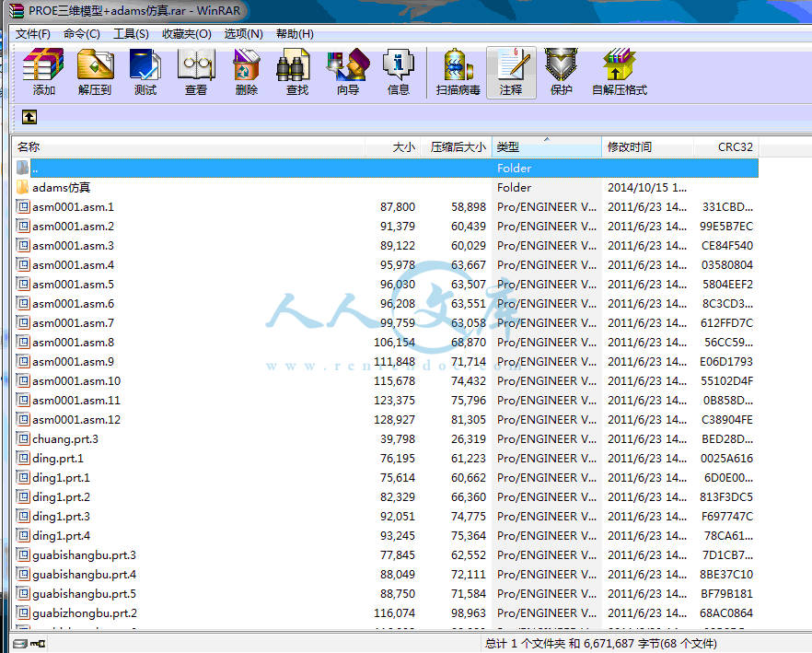Open the Favorites (收藏夹) menu

(186, 34)
